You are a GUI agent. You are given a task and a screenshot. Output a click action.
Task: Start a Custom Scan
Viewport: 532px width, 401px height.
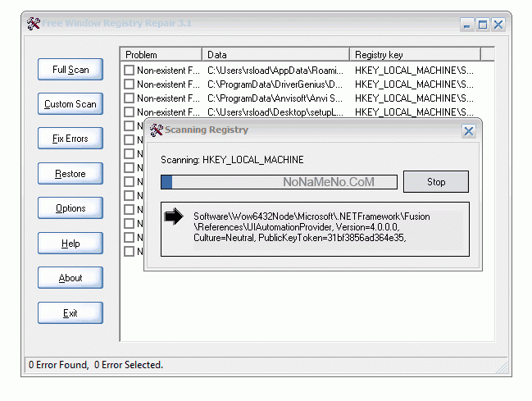[x=70, y=104]
